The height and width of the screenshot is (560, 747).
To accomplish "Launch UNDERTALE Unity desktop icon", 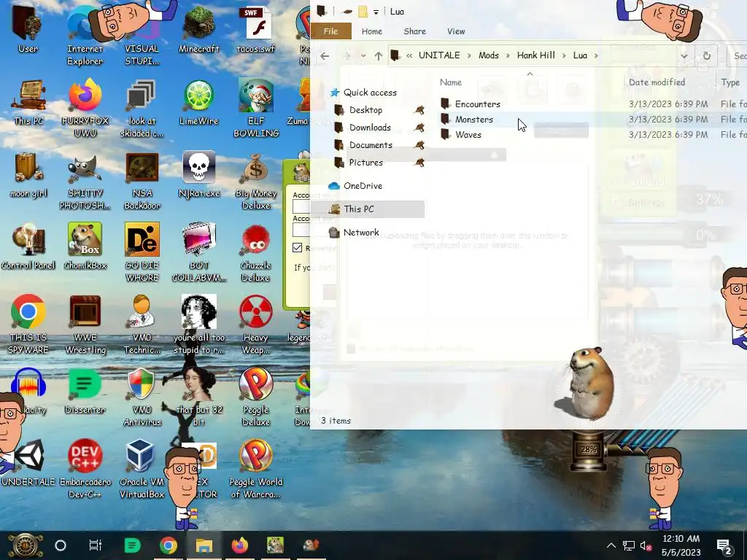I will click(x=28, y=463).
